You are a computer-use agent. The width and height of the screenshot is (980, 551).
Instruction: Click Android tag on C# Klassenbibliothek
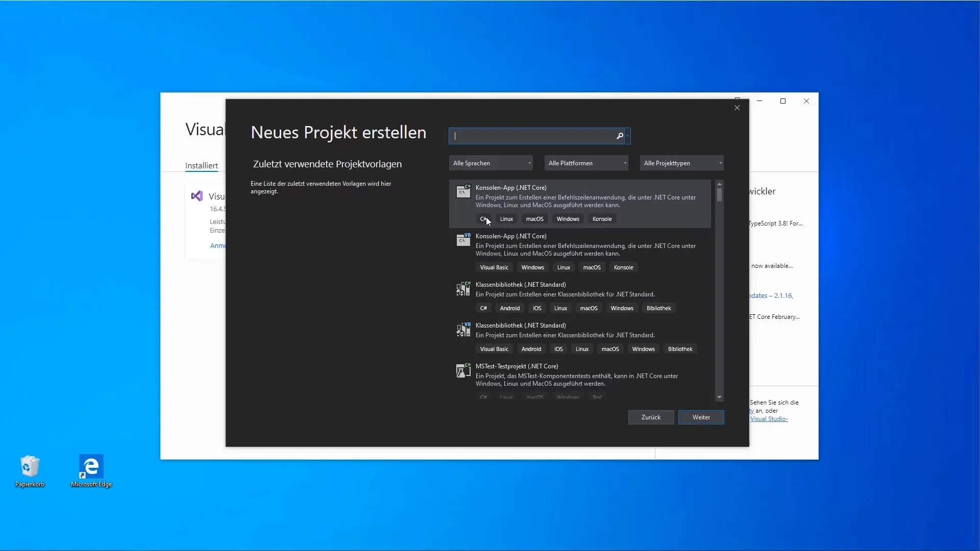(510, 308)
